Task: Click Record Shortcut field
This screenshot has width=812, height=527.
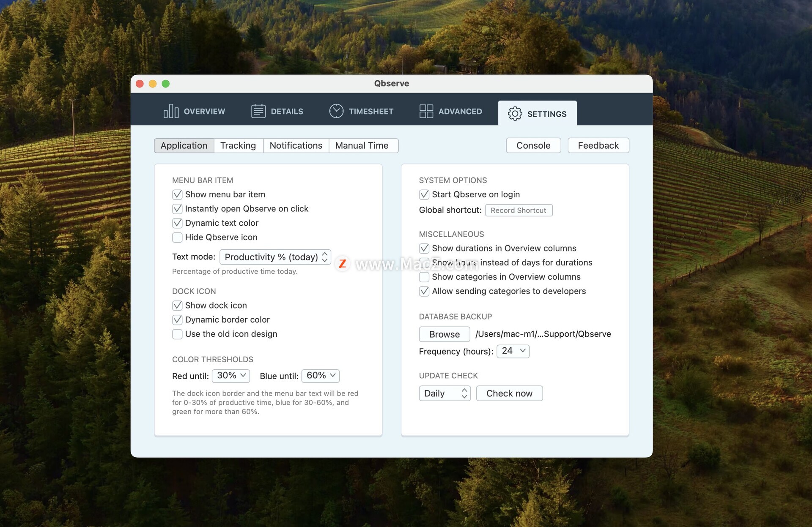Action: (x=518, y=210)
